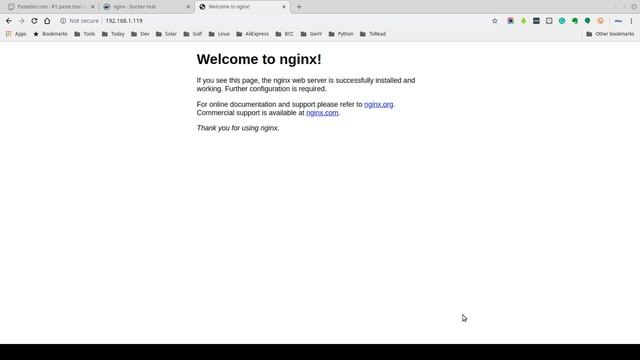This screenshot has height=360, width=640.
Task: Open the dark rectangular extension icon
Action: (536, 21)
